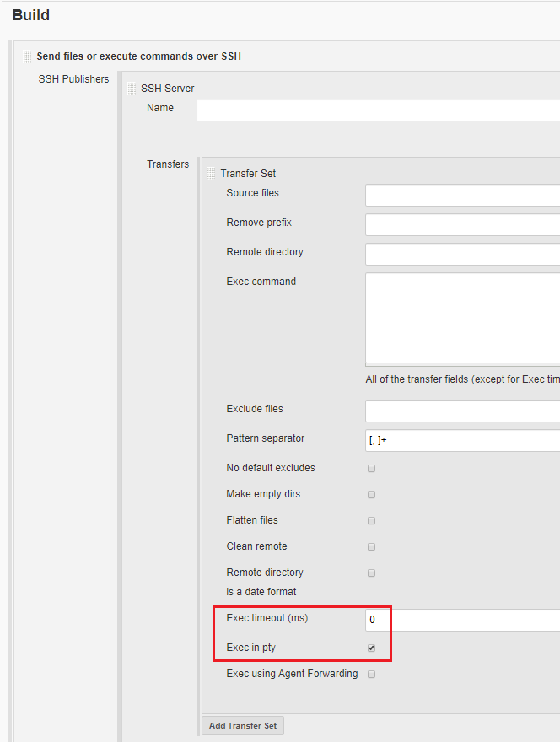
Task: Focus the Source files input
Action: click(462, 195)
